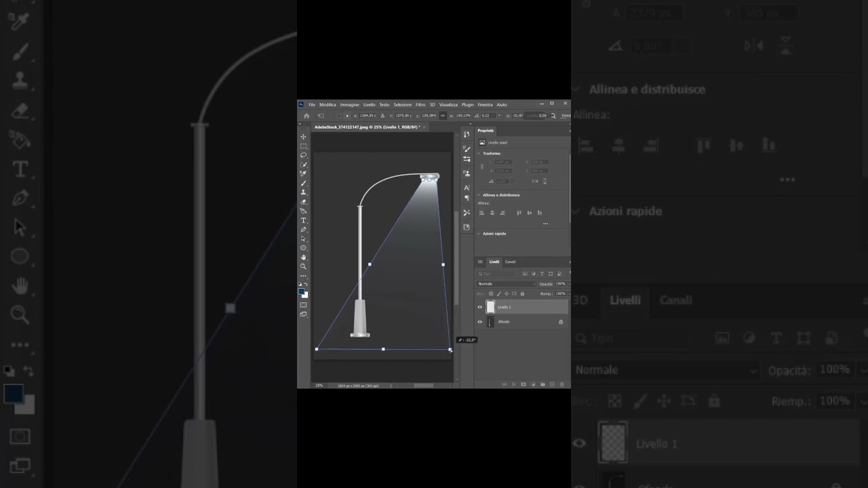This screenshot has height=488, width=868.
Task: Open the Brush Settings panel icon
Action: (x=467, y=148)
